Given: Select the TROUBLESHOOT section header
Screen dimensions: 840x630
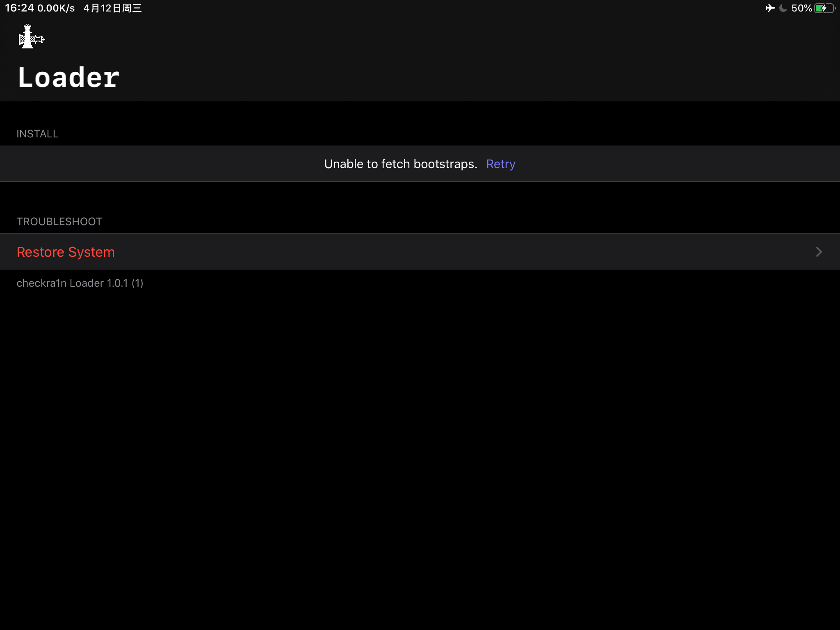Looking at the screenshot, I should coord(59,222).
